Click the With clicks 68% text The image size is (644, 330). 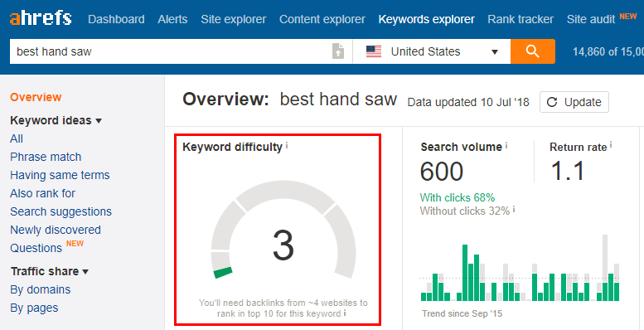pyautogui.click(x=458, y=197)
